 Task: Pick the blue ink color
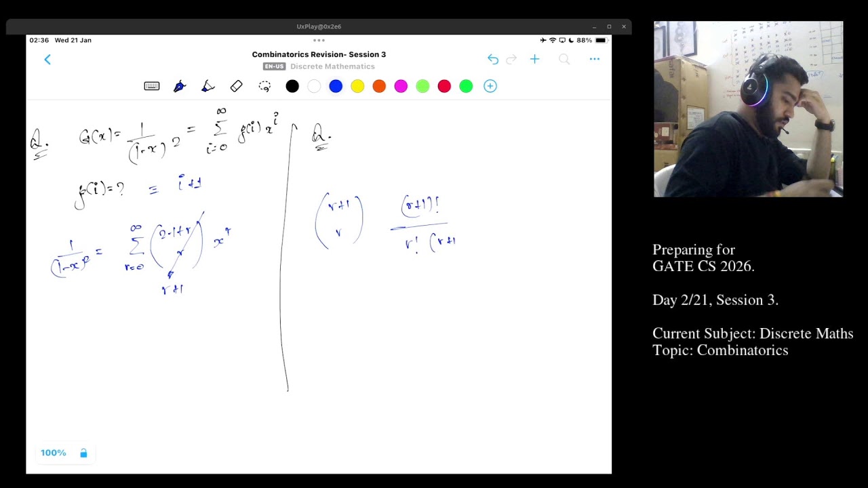(336, 86)
